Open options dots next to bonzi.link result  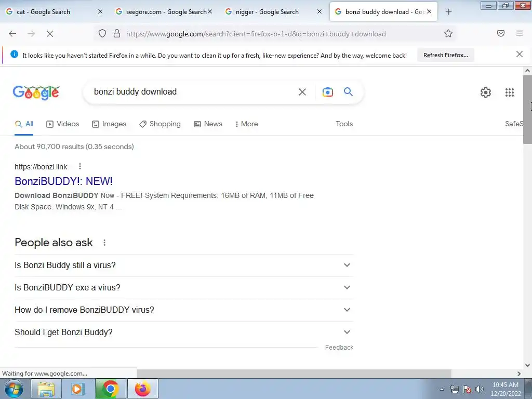[x=79, y=166]
